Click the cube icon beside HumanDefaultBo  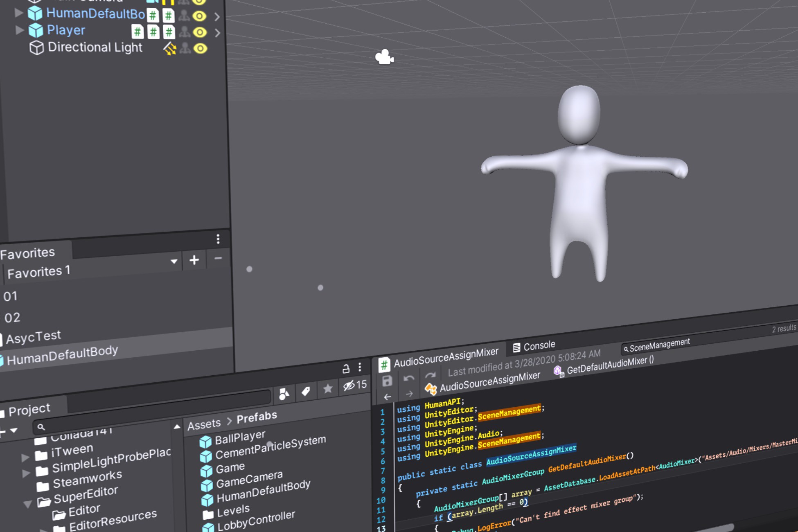click(x=35, y=14)
